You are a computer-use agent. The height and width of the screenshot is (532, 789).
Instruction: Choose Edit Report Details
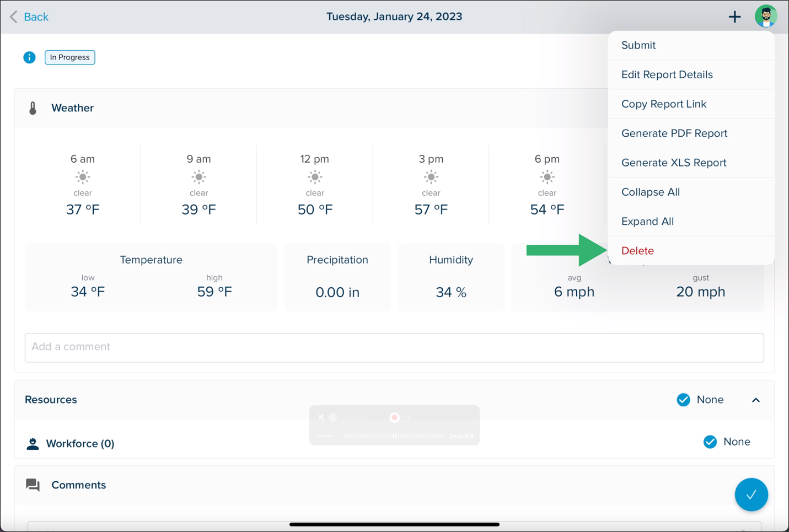(691, 74)
